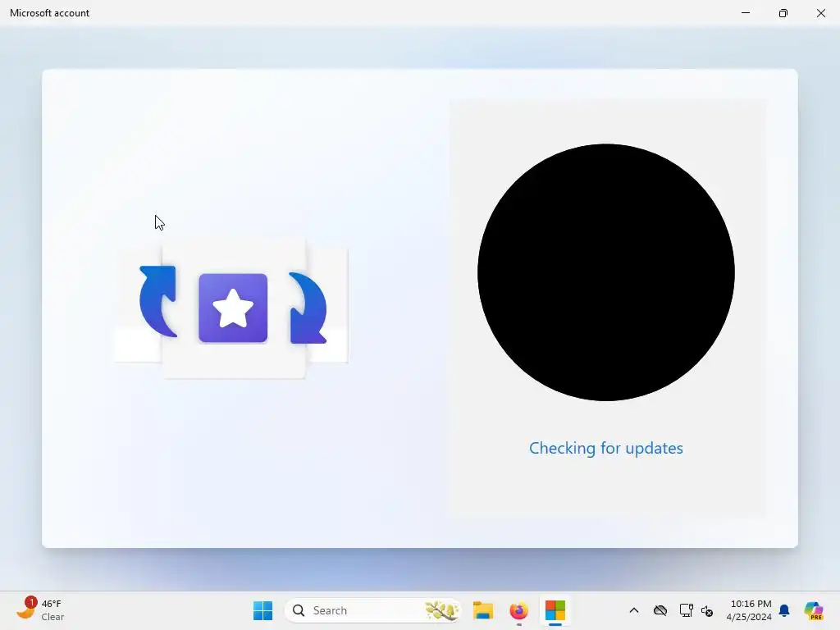Close the Microsoft account window
840x630 pixels.
coord(820,13)
